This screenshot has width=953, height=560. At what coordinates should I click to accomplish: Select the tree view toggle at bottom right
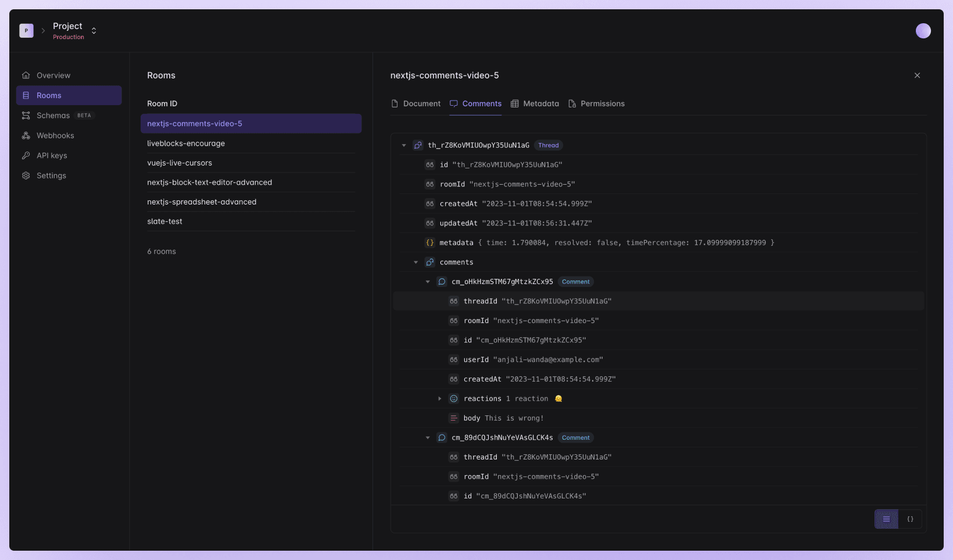[886, 519]
